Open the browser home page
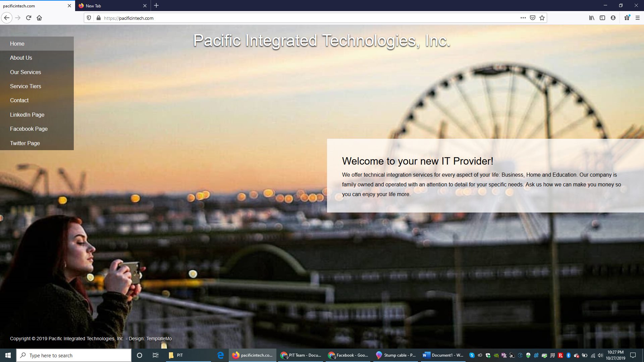This screenshot has width=644, height=362. point(39,18)
